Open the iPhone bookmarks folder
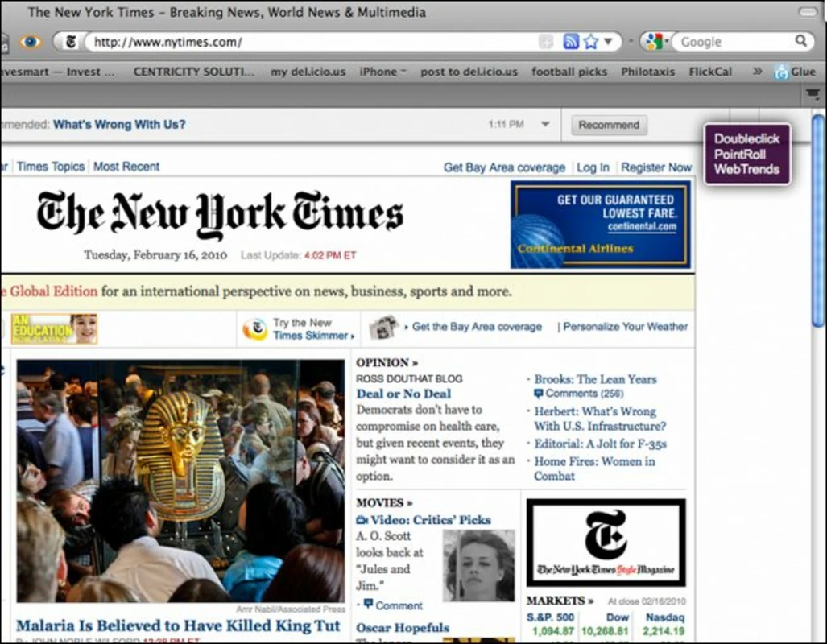Image resolution: width=827 pixels, height=644 pixels. pyautogui.click(x=383, y=72)
